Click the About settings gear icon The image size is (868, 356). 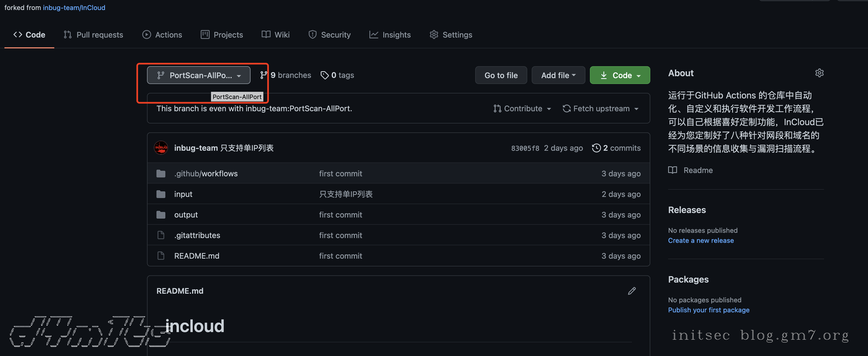820,73
